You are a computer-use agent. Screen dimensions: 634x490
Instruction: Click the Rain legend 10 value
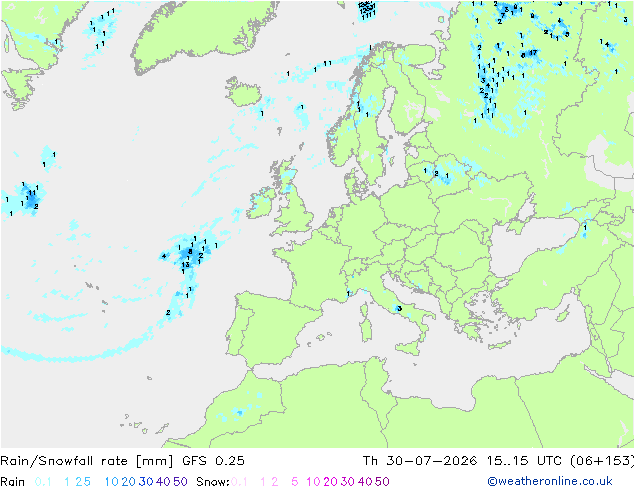[112, 482]
